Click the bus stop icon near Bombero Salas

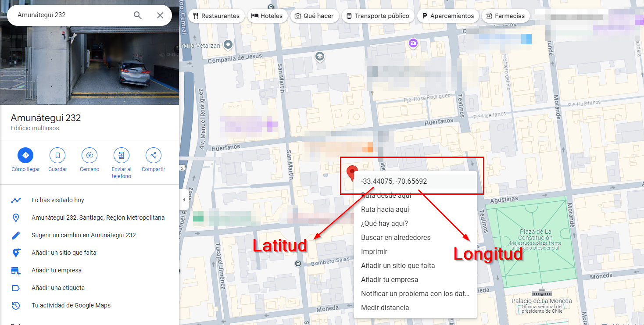coord(298,264)
